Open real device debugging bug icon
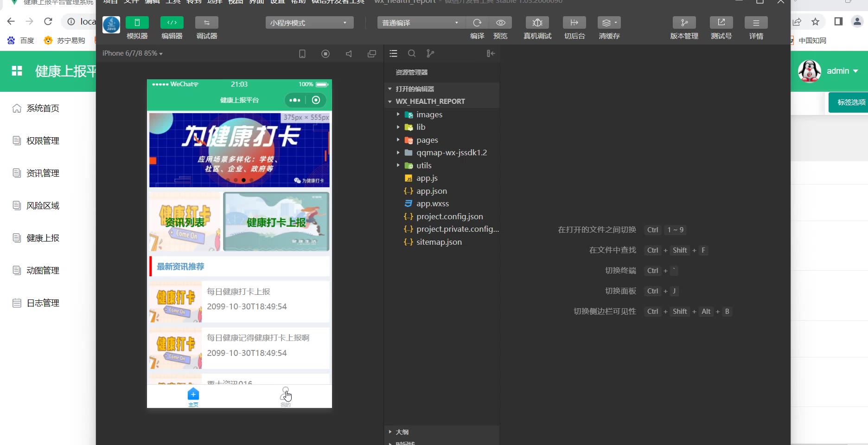This screenshot has width=868, height=445. pos(537,23)
